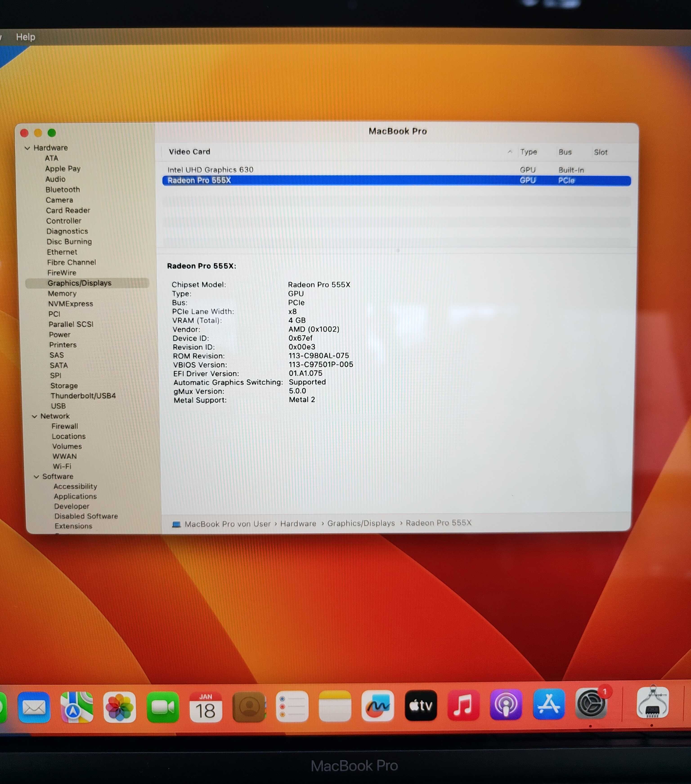The image size is (691, 784).
Task: Open Calendar showing JAN 18
Action: (206, 707)
